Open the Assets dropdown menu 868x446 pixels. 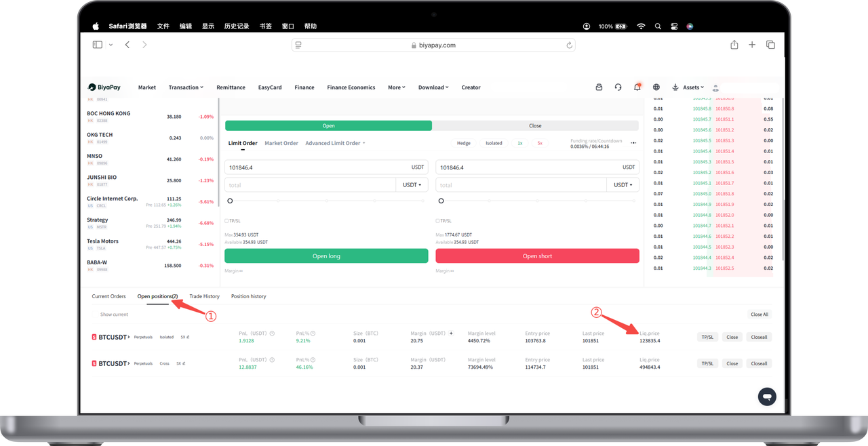tap(688, 87)
